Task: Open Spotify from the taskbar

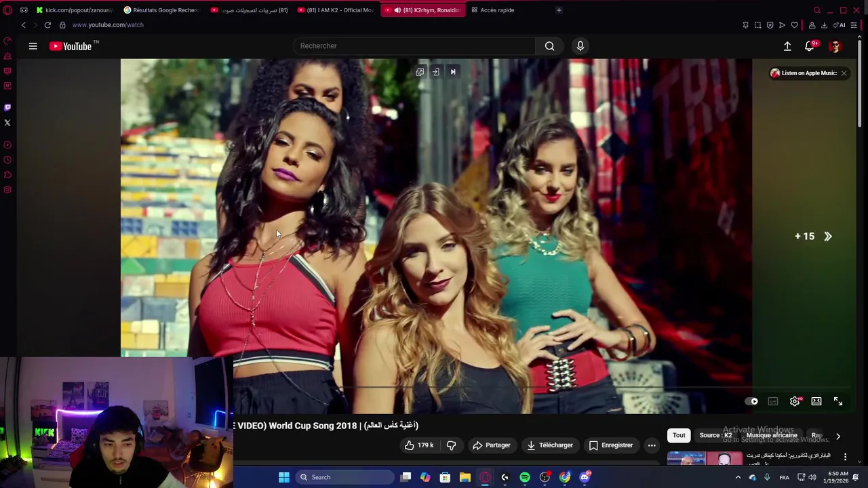Action: (x=525, y=477)
